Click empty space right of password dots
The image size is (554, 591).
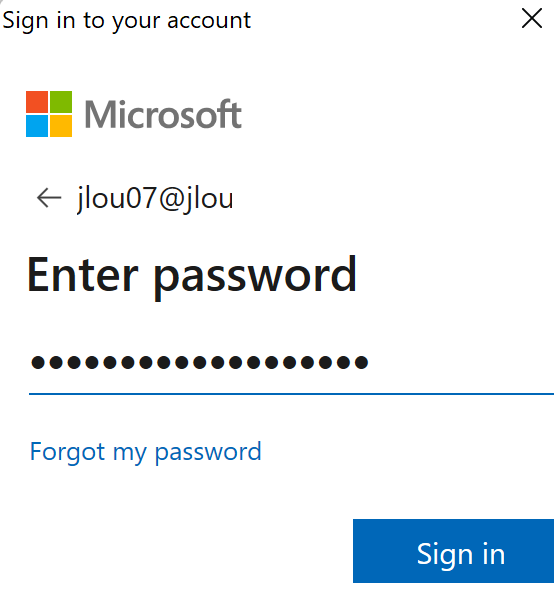pos(462,363)
